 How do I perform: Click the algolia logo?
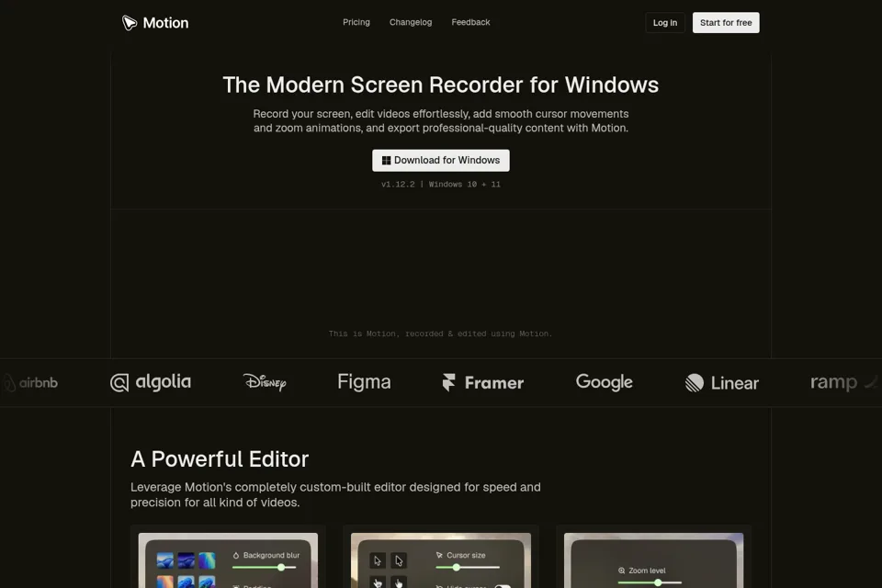150,382
